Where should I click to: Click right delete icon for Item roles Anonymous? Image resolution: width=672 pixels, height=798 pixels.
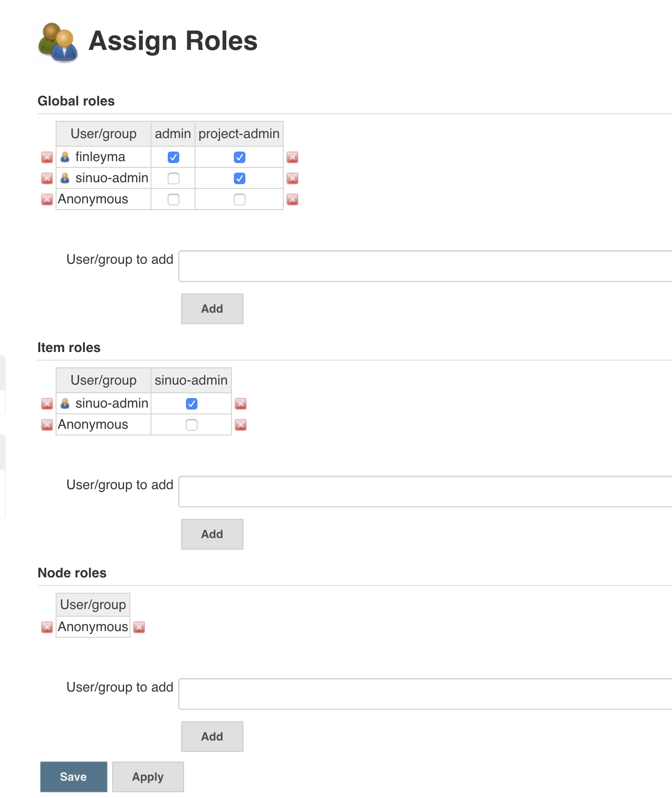click(x=241, y=425)
